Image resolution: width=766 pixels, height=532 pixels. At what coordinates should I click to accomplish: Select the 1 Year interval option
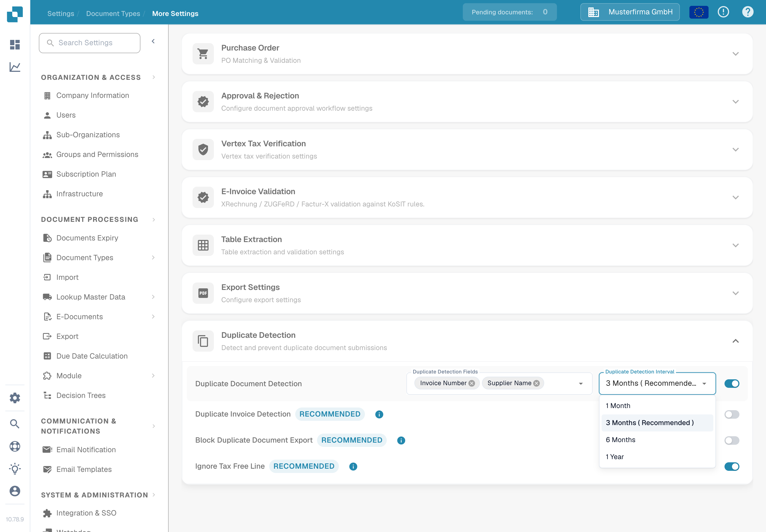coord(657,457)
